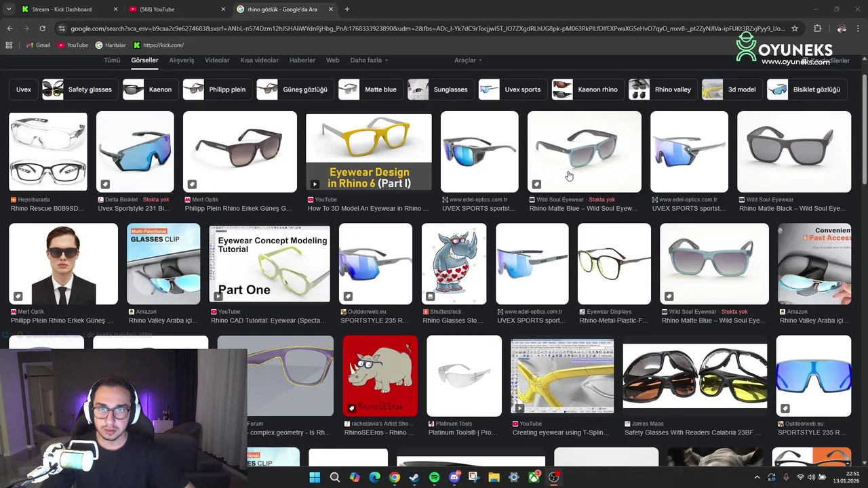868x488 pixels.
Task: Open the Araçlar tools dropdown
Action: [468, 60]
